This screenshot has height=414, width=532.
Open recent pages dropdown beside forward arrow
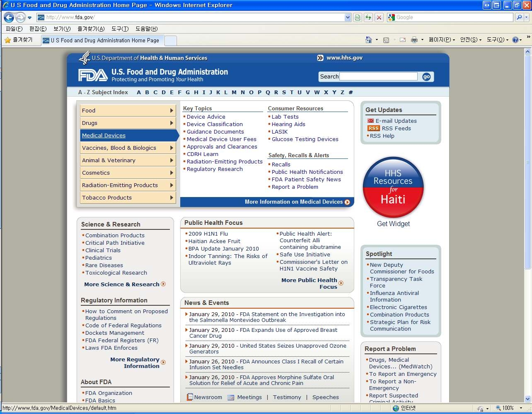(29, 18)
